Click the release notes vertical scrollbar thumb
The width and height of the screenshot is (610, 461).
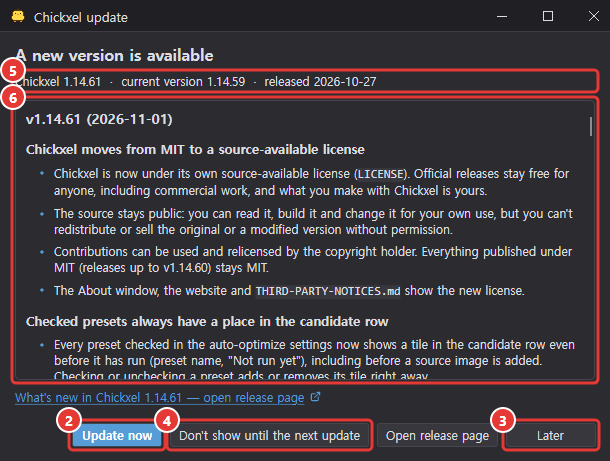[591, 126]
